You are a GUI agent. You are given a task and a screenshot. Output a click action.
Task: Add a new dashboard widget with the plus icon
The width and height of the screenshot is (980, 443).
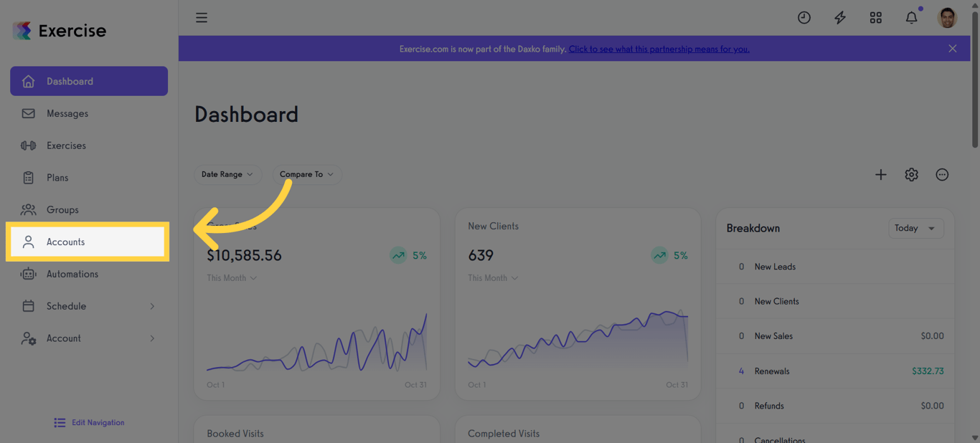880,174
